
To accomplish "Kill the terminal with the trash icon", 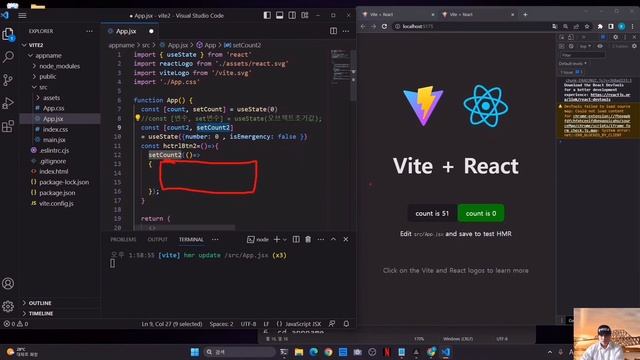I will tap(308, 239).
